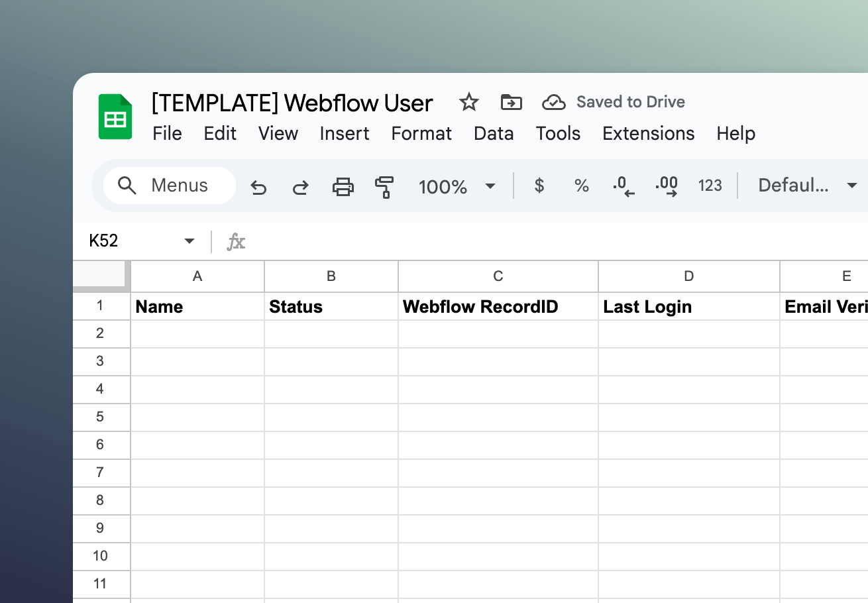Print the spreadsheet

[x=343, y=187]
